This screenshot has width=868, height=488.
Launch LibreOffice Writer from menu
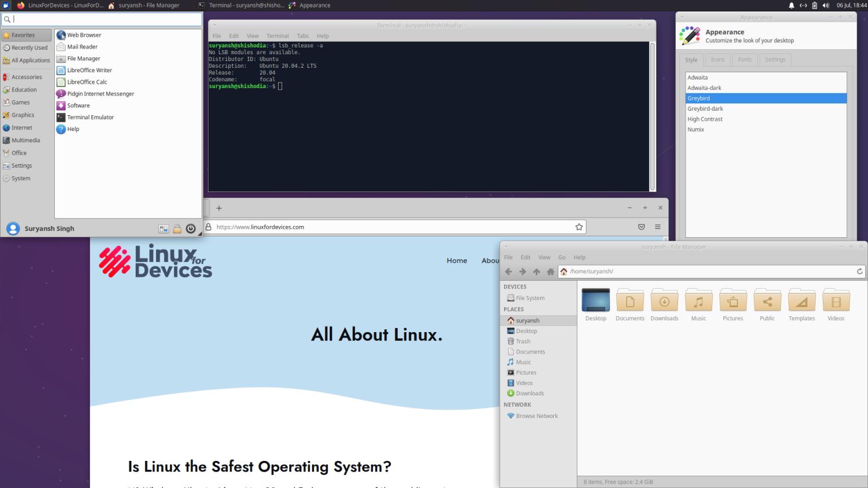tap(84, 71)
